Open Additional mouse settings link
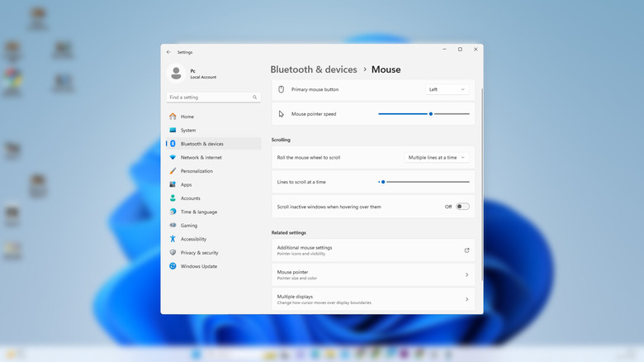 click(x=373, y=250)
